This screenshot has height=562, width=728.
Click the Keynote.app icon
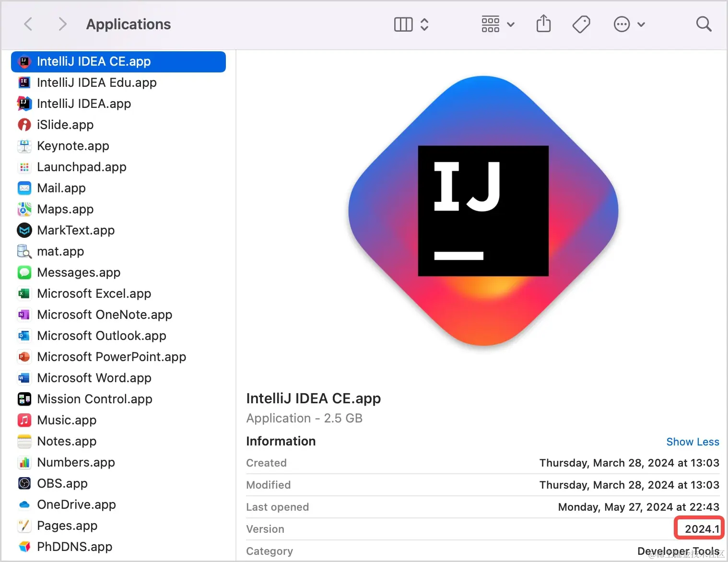[x=24, y=146]
